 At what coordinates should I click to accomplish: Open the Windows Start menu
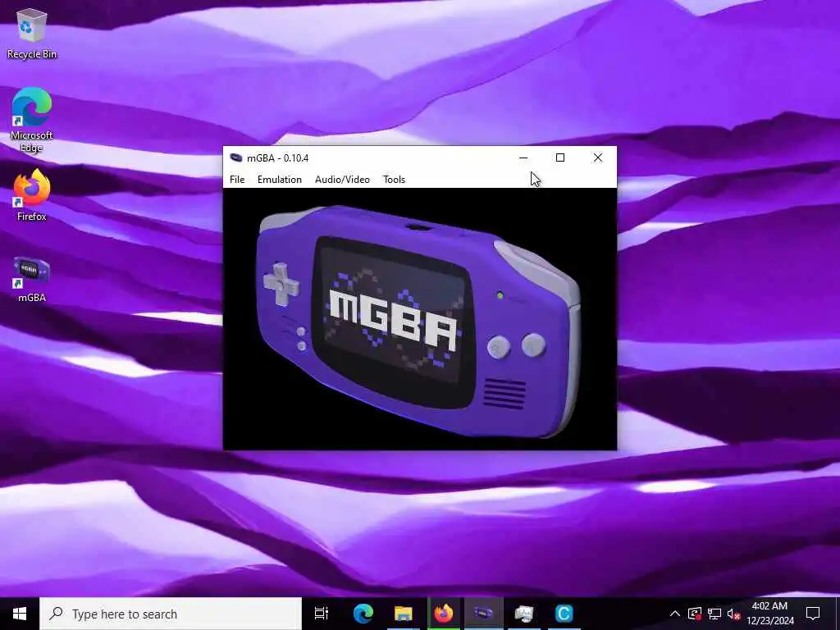[20, 614]
